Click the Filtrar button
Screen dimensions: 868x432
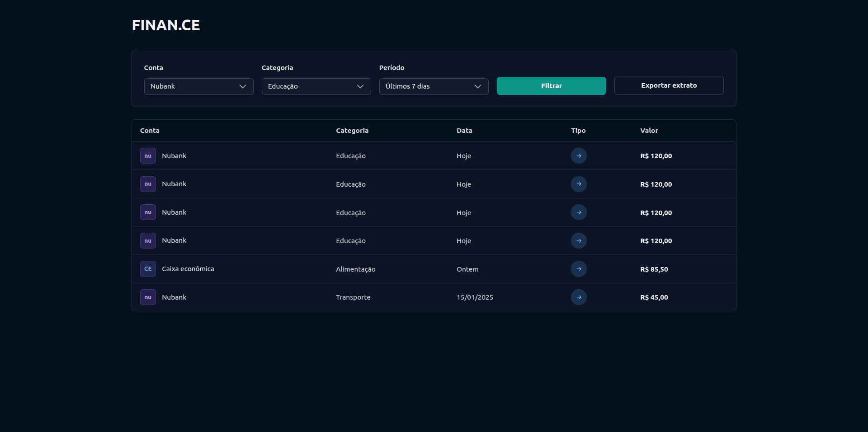click(552, 86)
